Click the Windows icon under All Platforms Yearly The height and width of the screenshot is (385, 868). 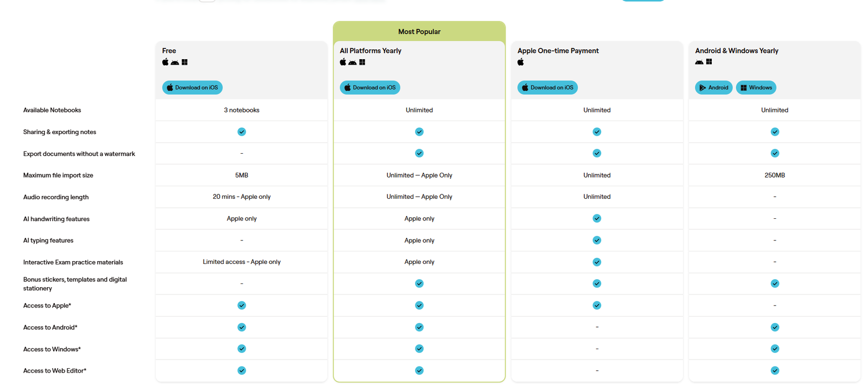pos(362,62)
